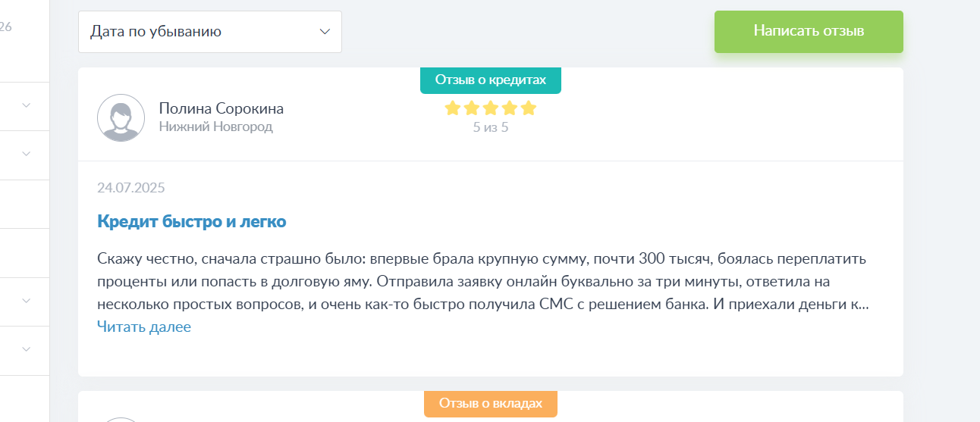Select the "Отзыв о кредитах" teal badge
Screen dimensions: 980x422
pos(491,80)
